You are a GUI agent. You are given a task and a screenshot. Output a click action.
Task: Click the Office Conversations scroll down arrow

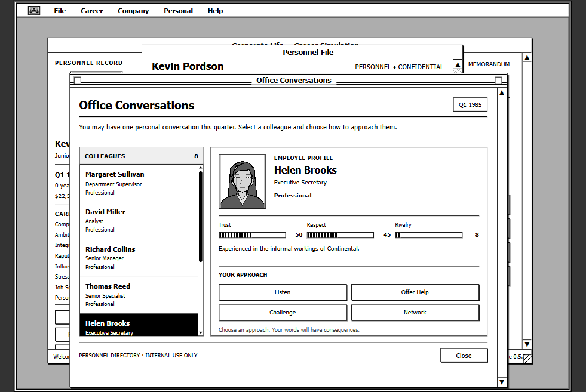coord(502,382)
